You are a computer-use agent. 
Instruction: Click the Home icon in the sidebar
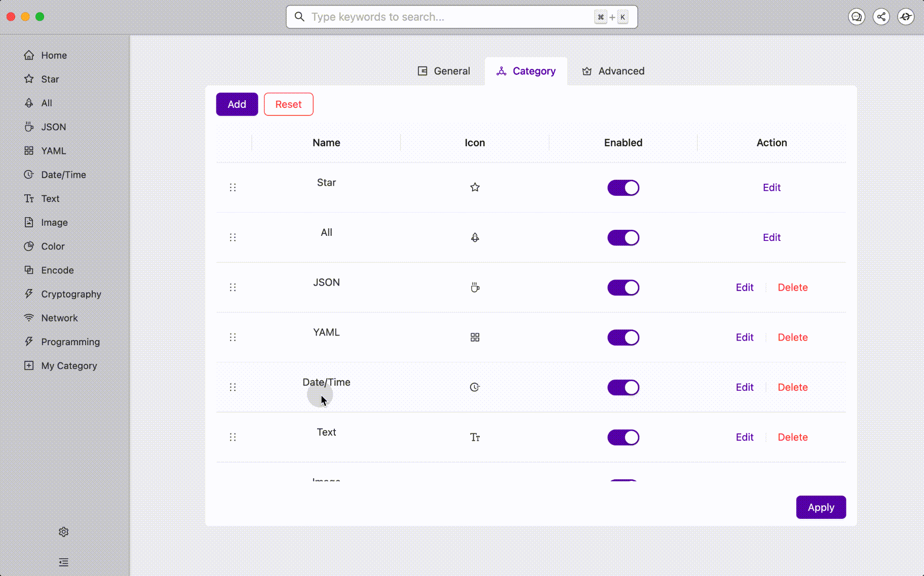click(x=29, y=55)
